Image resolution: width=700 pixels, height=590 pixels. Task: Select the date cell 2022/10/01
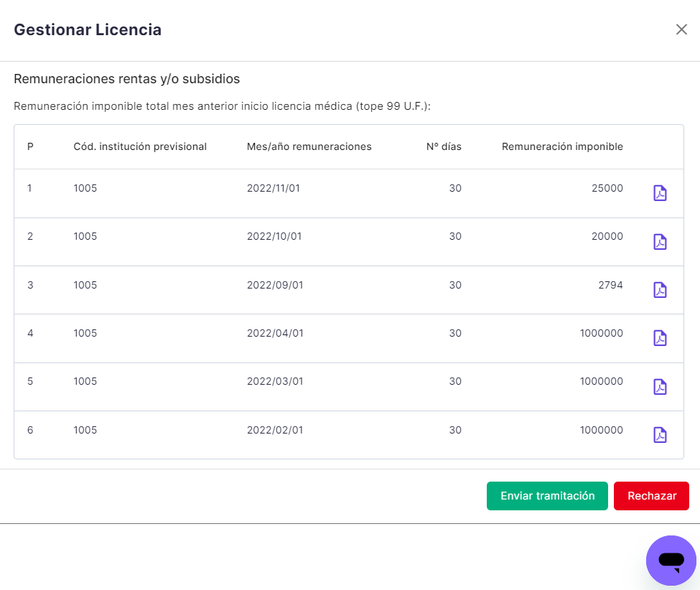[x=274, y=236]
